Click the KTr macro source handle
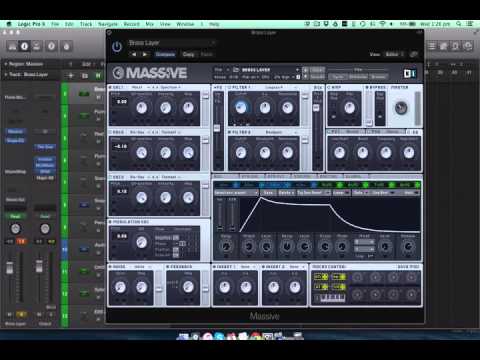Image resolution: width=480 pixels, height=360 pixels. (321, 277)
